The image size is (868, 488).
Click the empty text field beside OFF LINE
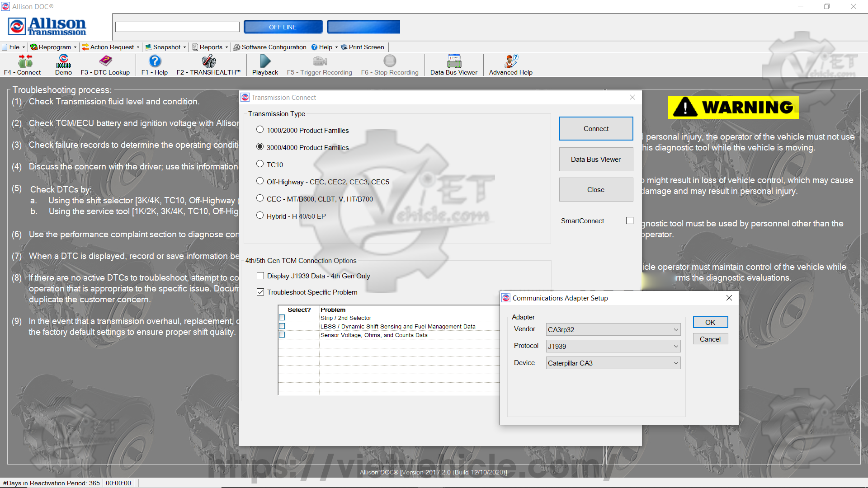click(177, 27)
